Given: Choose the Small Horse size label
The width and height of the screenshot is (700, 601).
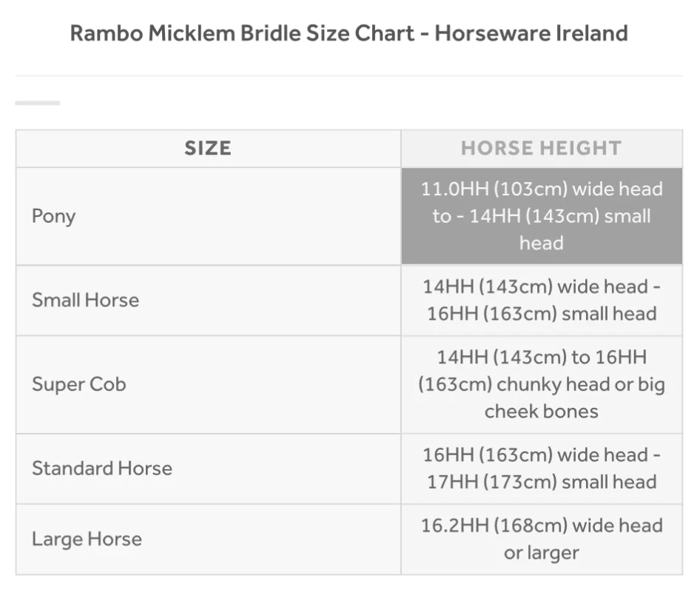Looking at the screenshot, I should coord(85,300).
